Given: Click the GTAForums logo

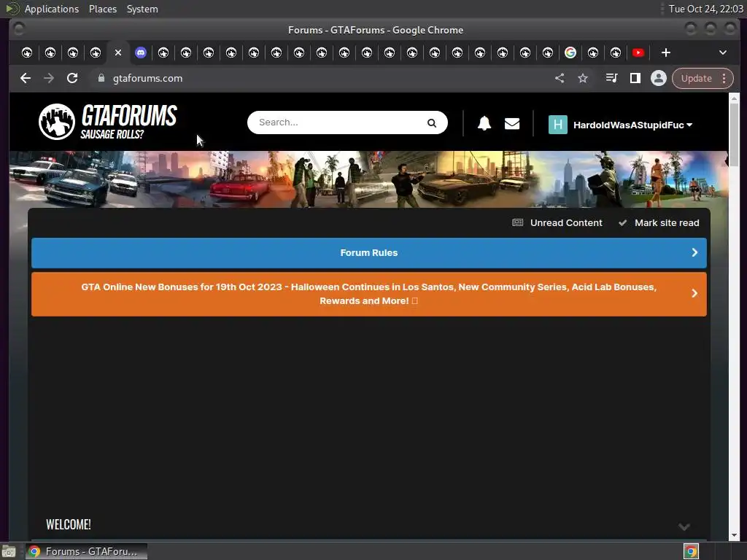Looking at the screenshot, I should click(108, 122).
